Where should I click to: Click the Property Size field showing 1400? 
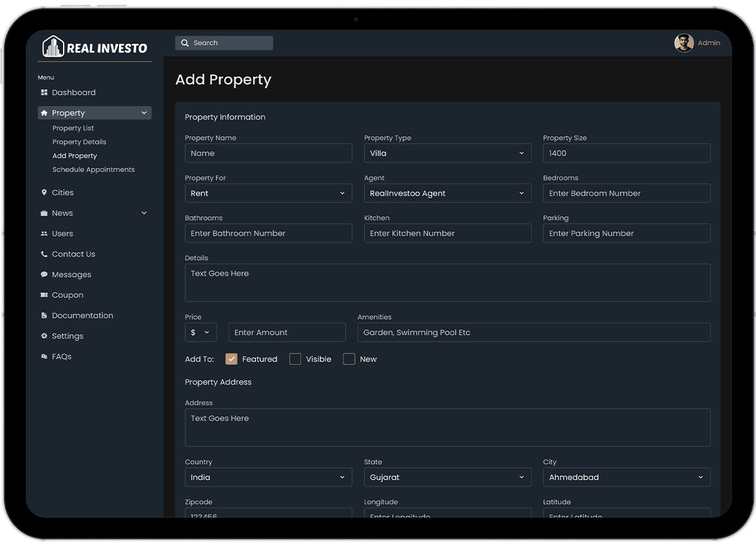(x=627, y=153)
